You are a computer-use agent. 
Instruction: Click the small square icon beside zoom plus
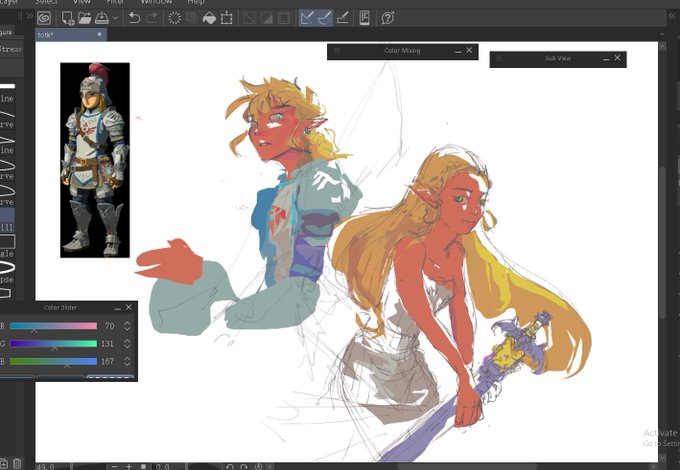(x=143, y=467)
